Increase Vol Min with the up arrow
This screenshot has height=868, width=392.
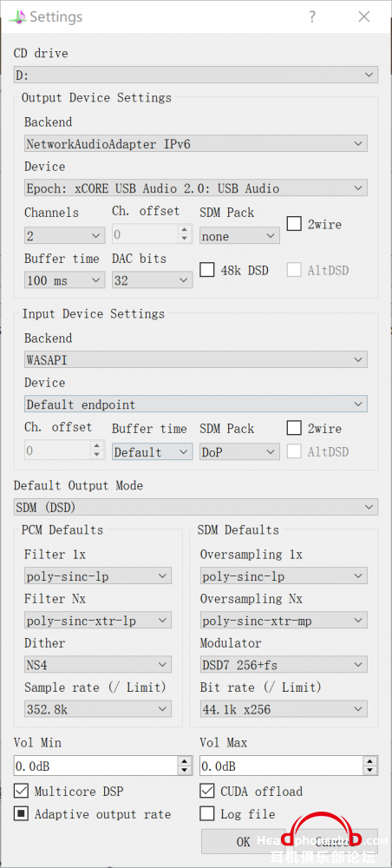184,761
